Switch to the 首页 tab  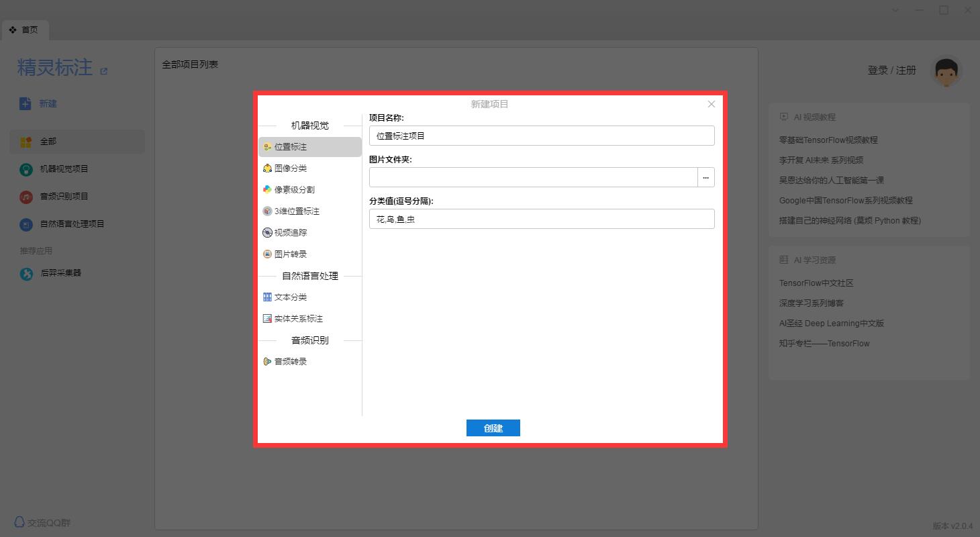pos(25,30)
